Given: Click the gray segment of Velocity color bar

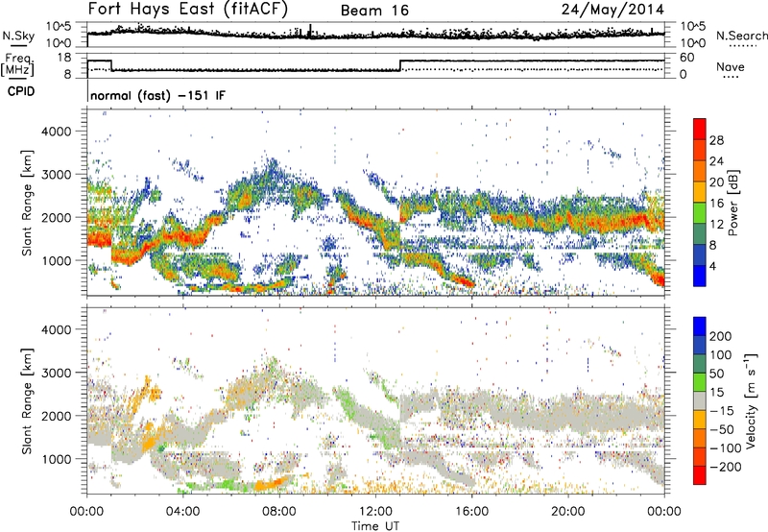Looking at the screenshot, I should point(700,400).
